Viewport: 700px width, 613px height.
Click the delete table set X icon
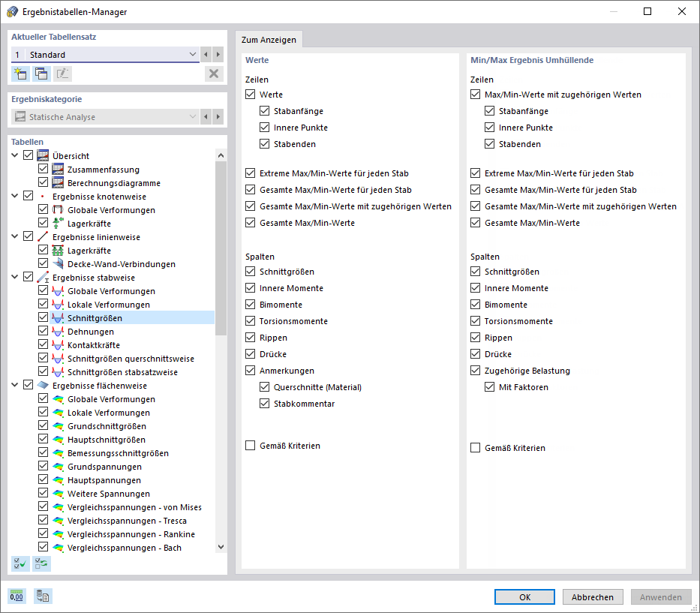pyautogui.click(x=214, y=74)
